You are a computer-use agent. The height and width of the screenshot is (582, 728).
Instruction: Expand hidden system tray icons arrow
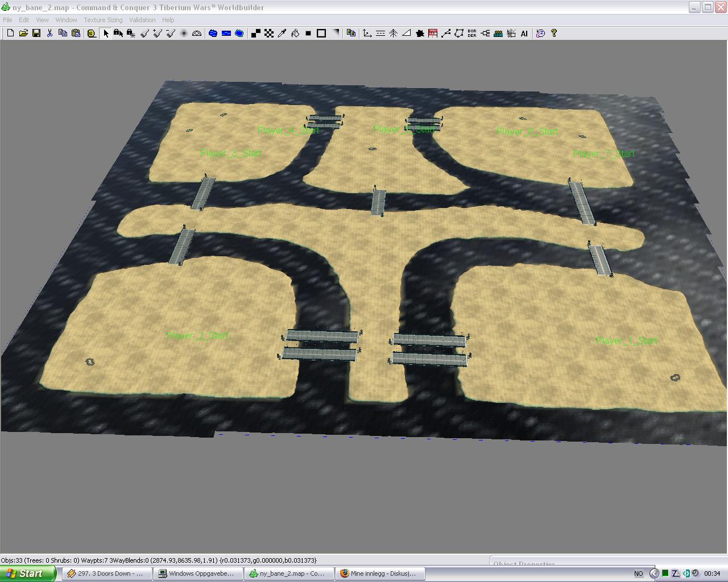pyautogui.click(x=654, y=573)
